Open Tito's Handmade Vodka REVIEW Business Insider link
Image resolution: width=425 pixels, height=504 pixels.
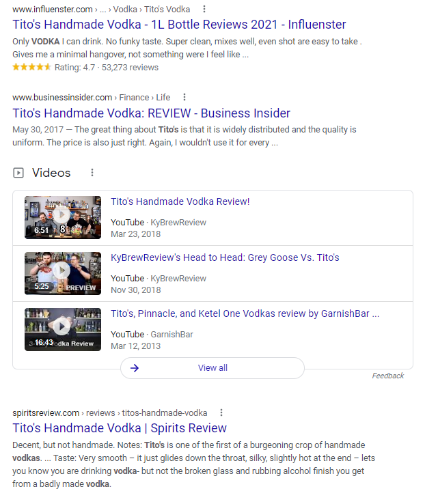151,113
